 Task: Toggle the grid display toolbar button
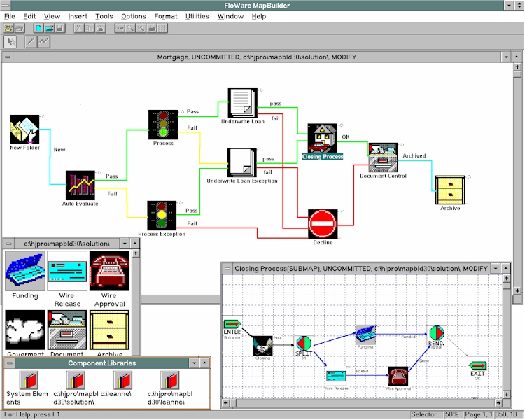(x=162, y=29)
